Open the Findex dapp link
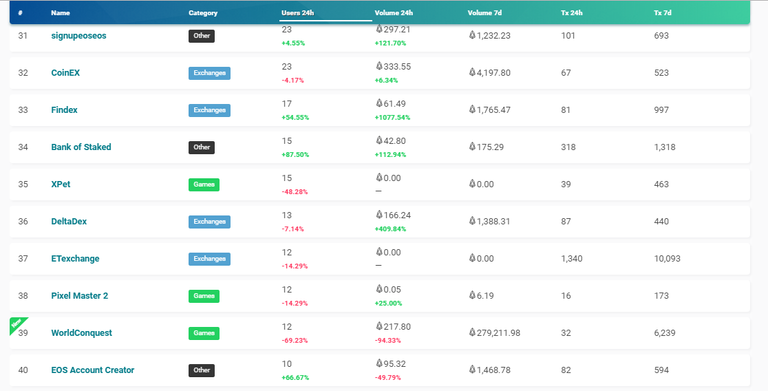768x391 pixels. pos(64,110)
